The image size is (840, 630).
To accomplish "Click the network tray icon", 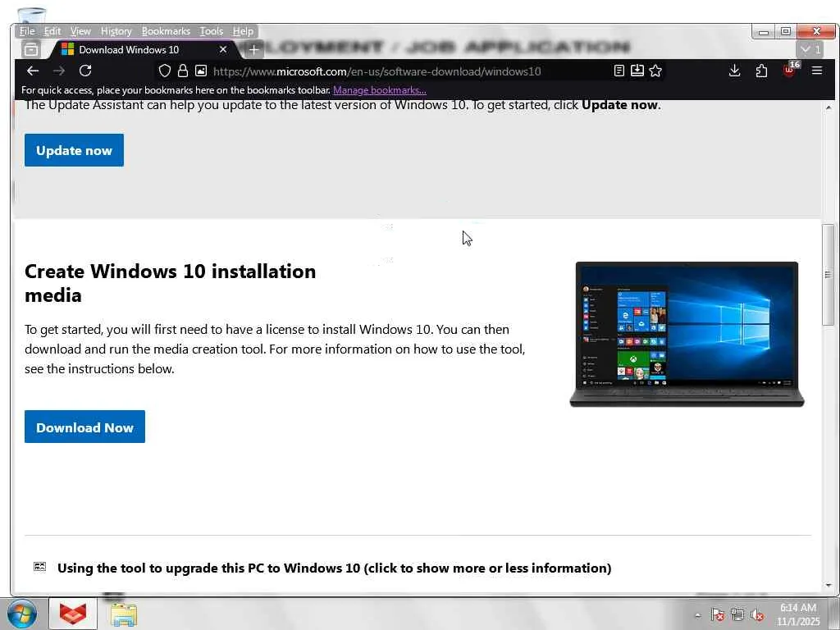I will pyautogui.click(x=737, y=615).
